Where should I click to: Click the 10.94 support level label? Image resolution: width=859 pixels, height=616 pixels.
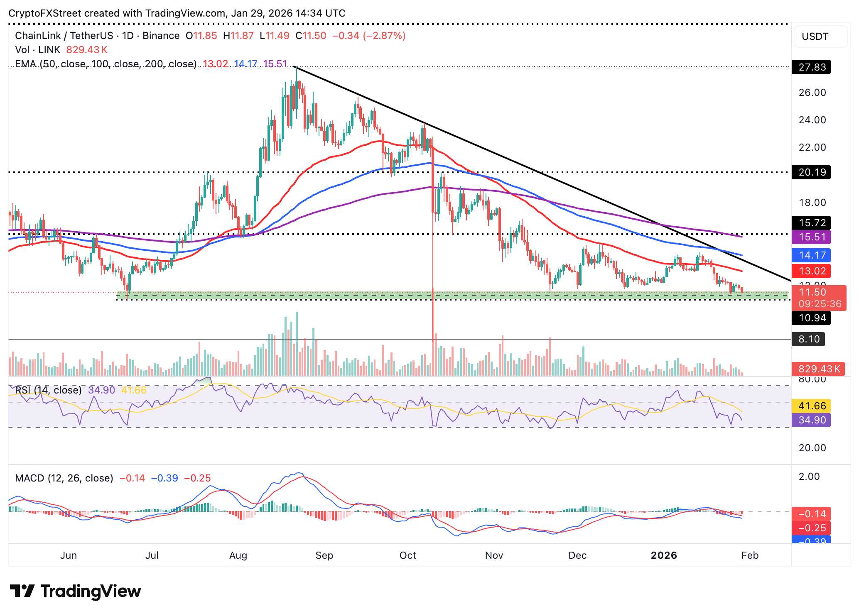tap(811, 318)
